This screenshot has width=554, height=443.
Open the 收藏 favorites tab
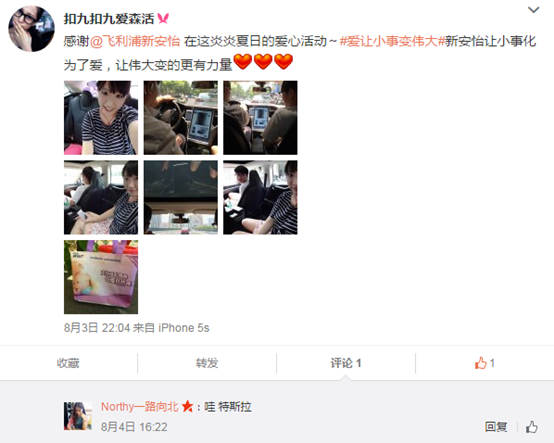coord(68,363)
